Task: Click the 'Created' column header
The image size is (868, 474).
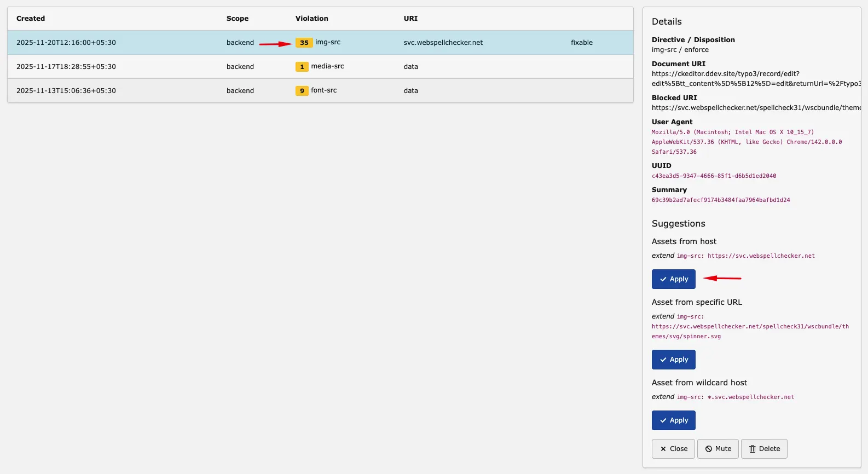Action: (x=31, y=19)
